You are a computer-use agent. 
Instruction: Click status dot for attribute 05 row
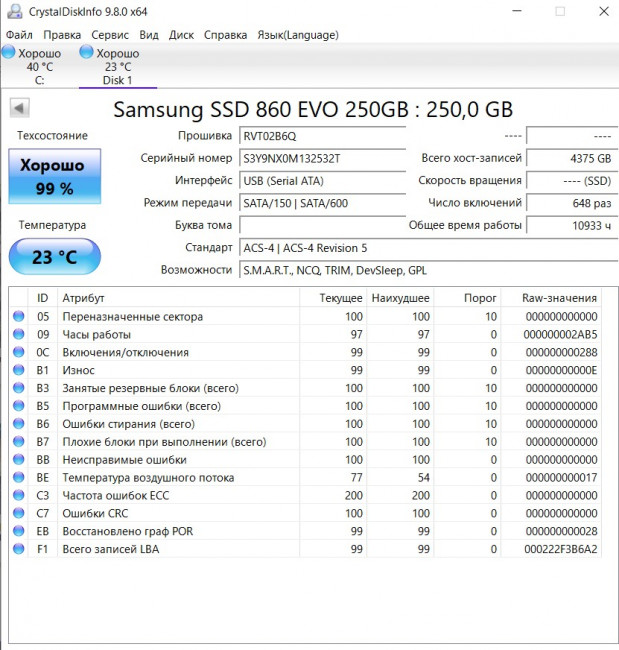point(19,316)
